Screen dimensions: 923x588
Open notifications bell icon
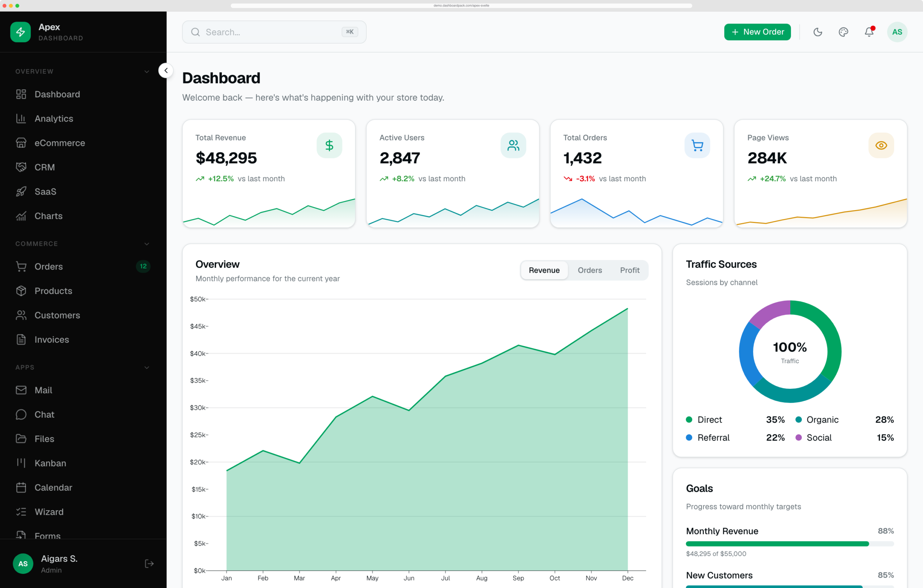[x=869, y=32]
